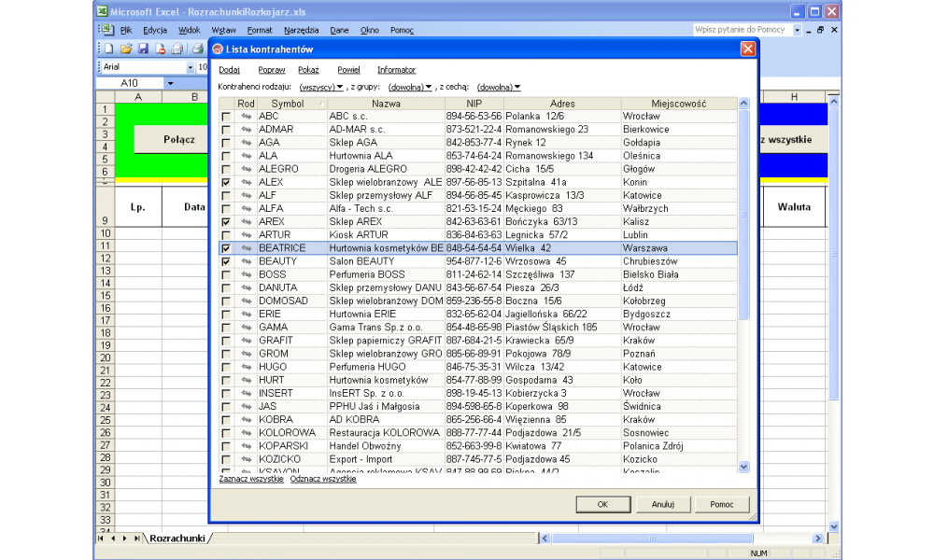Click the kind arrow icon in ALEGRO row
The height and width of the screenshot is (560, 934).
tap(246, 169)
